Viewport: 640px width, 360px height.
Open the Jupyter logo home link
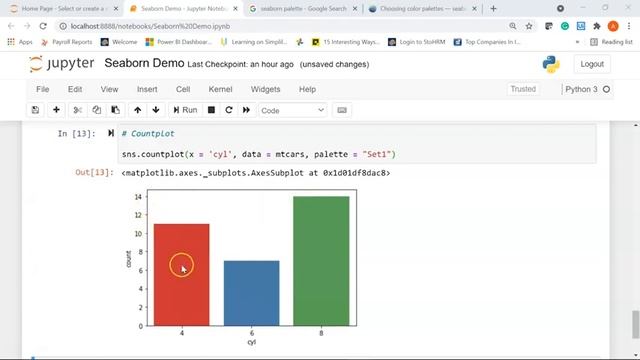(61, 64)
